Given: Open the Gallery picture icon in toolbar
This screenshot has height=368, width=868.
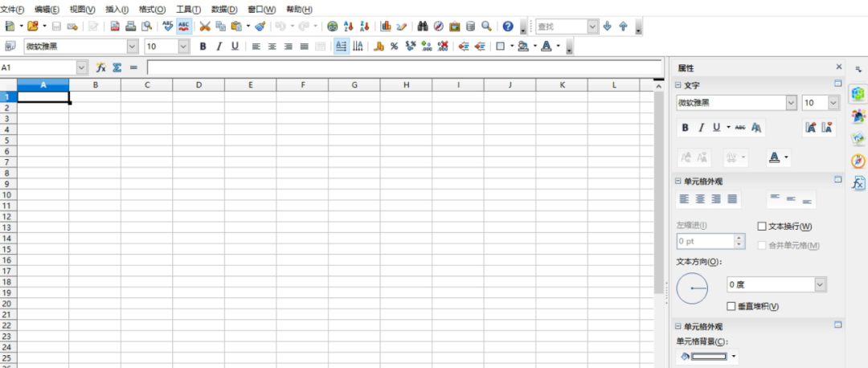Looking at the screenshot, I should tap(454, 26).
